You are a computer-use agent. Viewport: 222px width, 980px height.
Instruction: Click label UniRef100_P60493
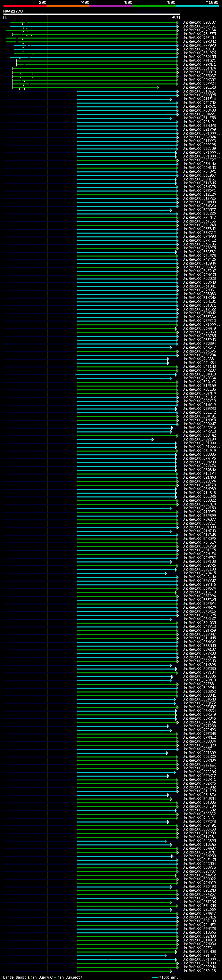tap(199, 887)
